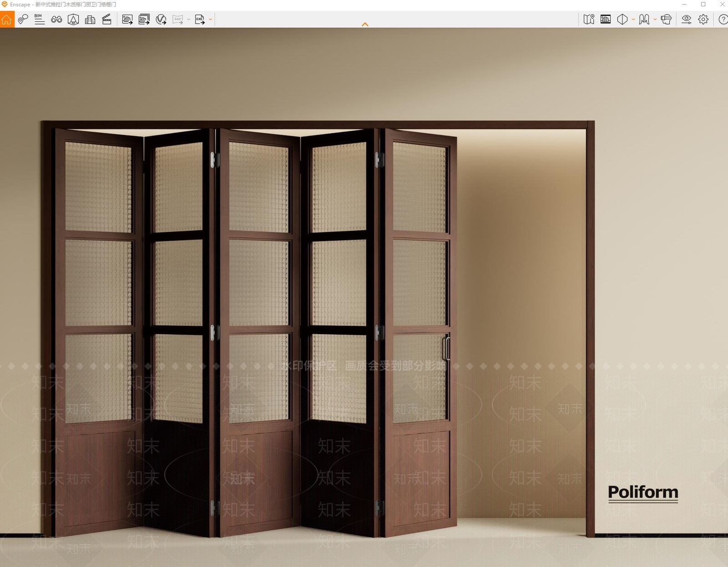Screen dimensions: 728x567
Task: Toggle the wings fly mode icon
Action: click(x=644, y=19)
